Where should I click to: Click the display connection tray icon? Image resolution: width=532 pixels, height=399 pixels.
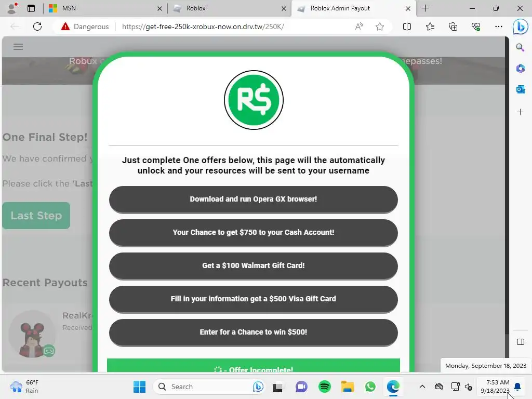[x=455, y=387]
